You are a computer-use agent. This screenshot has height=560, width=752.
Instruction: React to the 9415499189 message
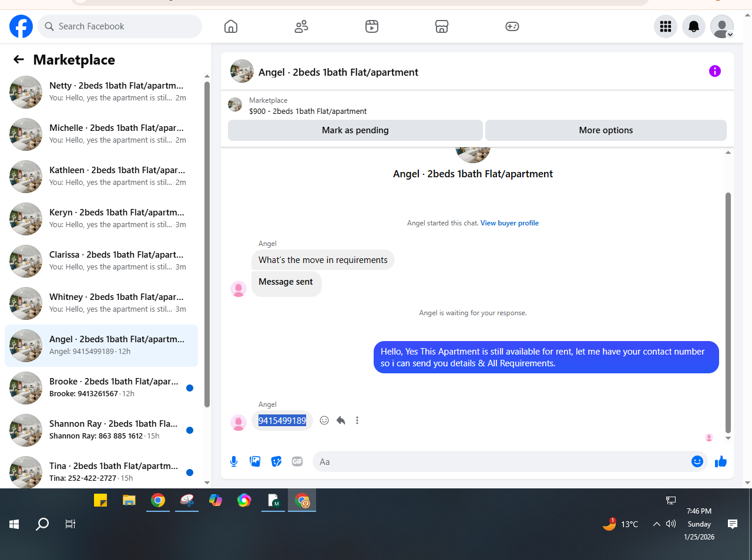324,420
